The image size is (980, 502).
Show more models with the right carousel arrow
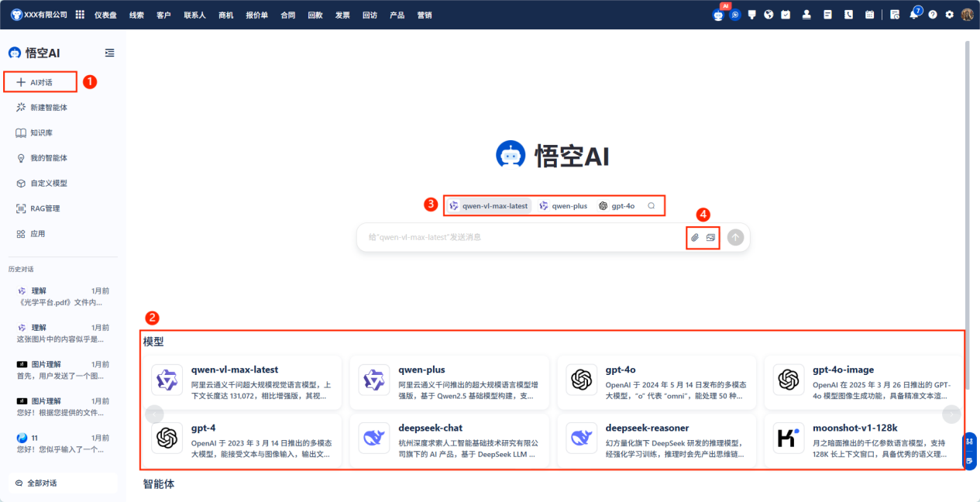tap(951, 414)
